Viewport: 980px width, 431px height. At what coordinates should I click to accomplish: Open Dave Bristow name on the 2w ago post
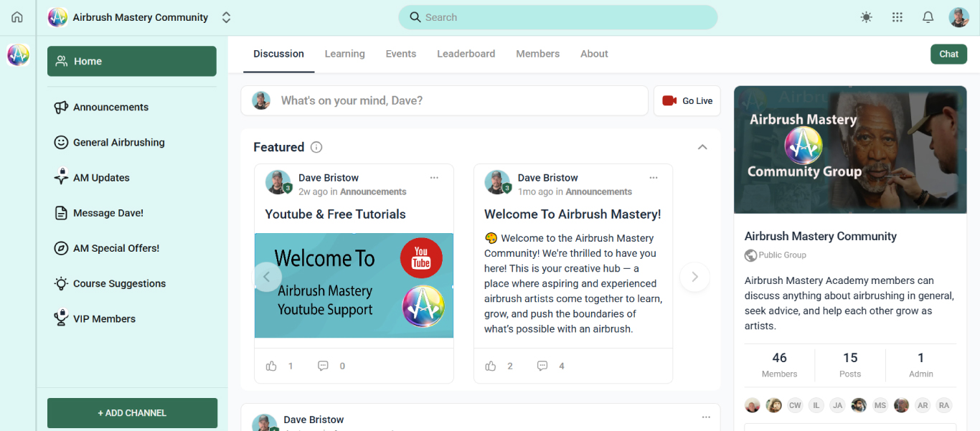point(329,178)
